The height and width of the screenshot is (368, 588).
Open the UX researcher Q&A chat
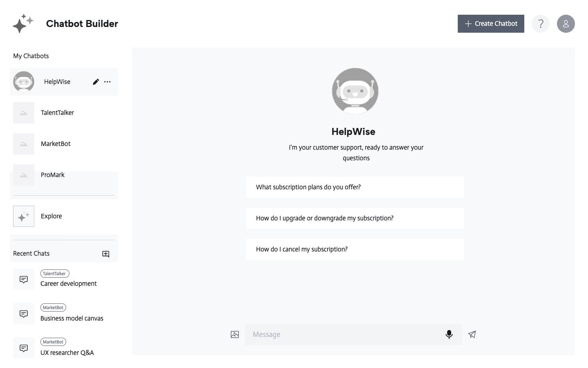(x=67, y=352)
